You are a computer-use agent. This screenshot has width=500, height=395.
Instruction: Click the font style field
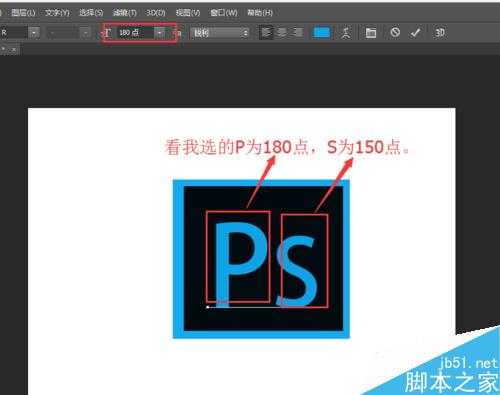click(x=63, y=33)
